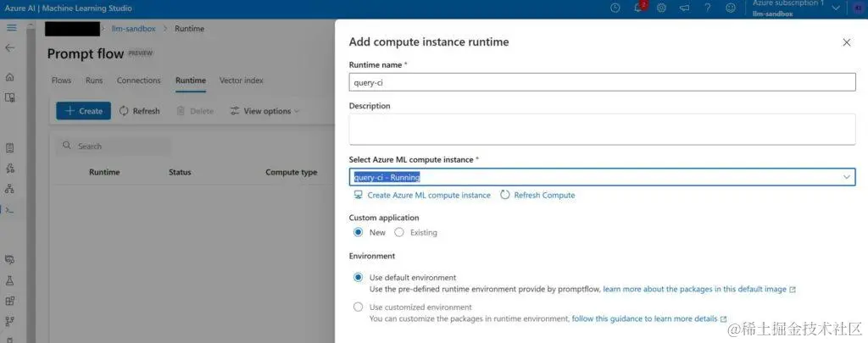Click the Search box in runtime list

(114, 146)
